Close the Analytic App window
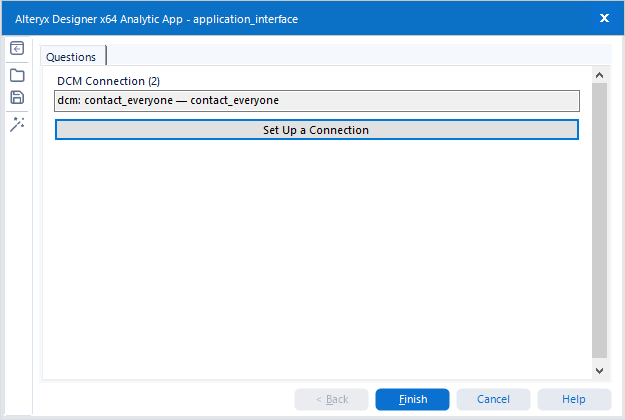Viewport: 625px width, 420px height. 604,18
